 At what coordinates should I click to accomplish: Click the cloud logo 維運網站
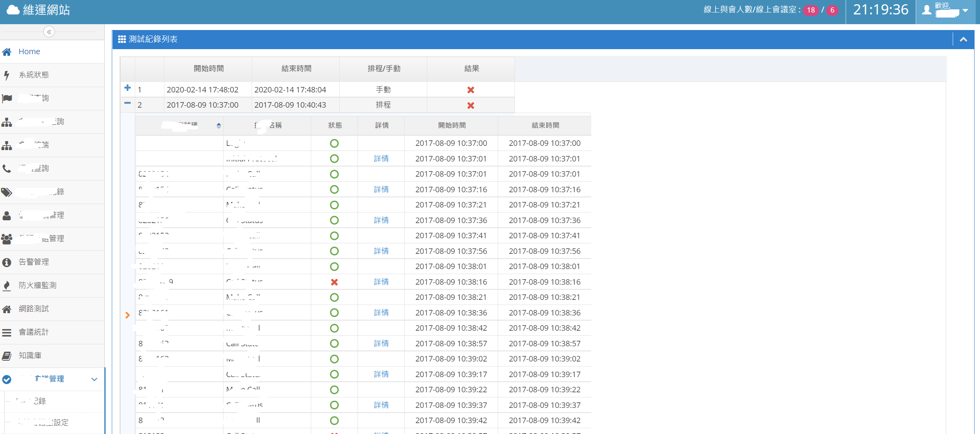13,10
